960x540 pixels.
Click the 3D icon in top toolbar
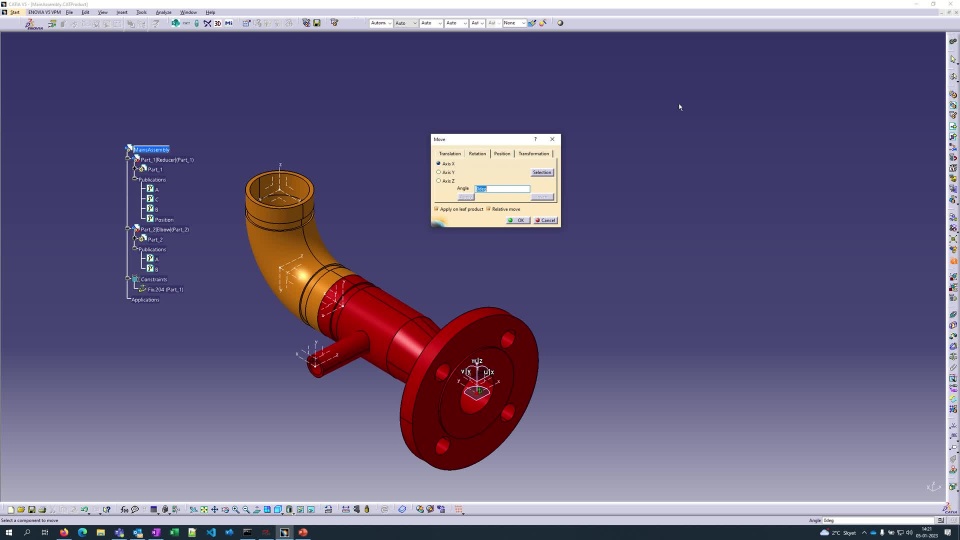(x=217, y=23)
